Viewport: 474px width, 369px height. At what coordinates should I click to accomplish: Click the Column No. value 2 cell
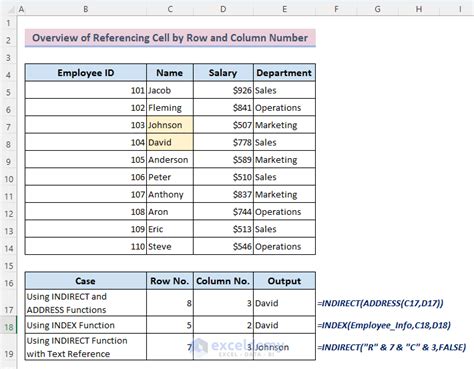223,325
